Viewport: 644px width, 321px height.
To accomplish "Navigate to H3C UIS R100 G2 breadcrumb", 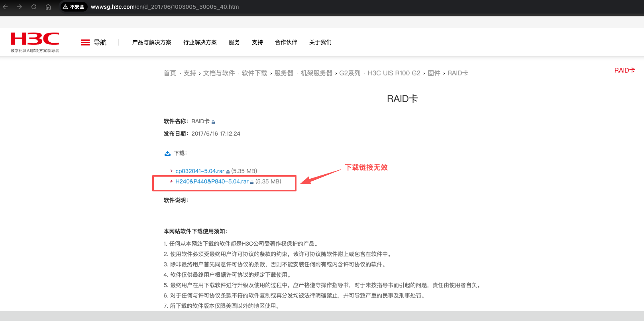I will click(x=394, y=73).
